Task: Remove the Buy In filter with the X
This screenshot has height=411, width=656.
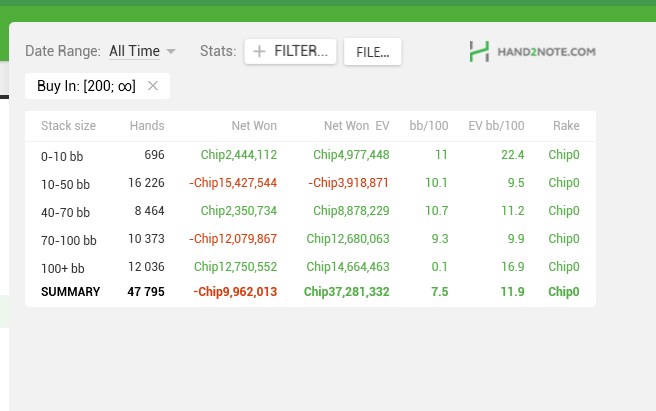Action: pyautogui.click(x=153, y=86)
